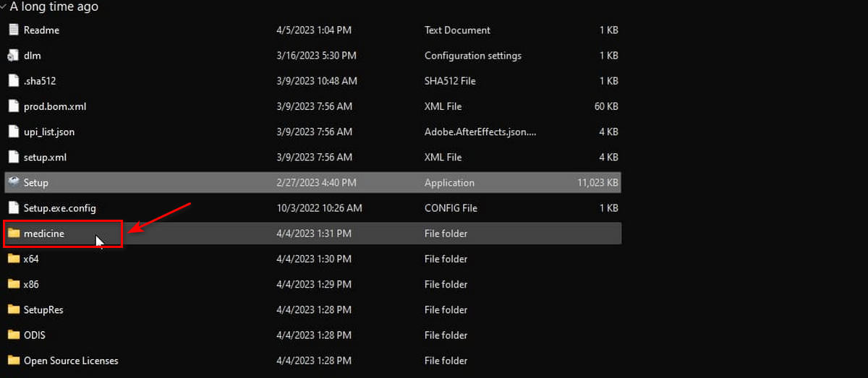
Task: Click the .sha512 file icon
Action: 13,81
